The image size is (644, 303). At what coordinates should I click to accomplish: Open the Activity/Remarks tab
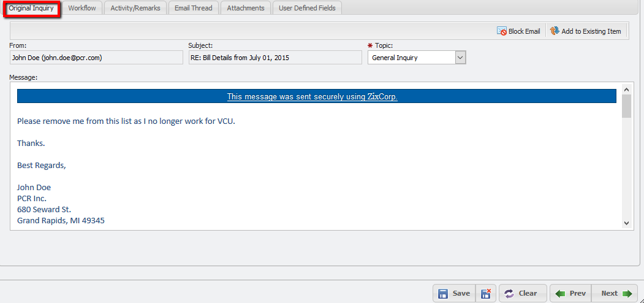[x=135, y=8]
